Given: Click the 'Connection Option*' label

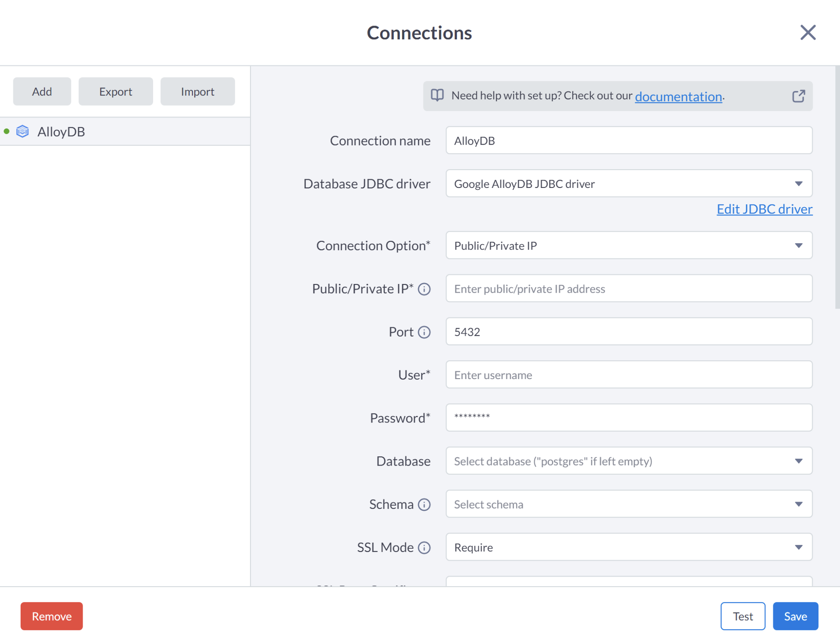Looking at the screenshot, I should pyautogui.click(x=373, y=246).
